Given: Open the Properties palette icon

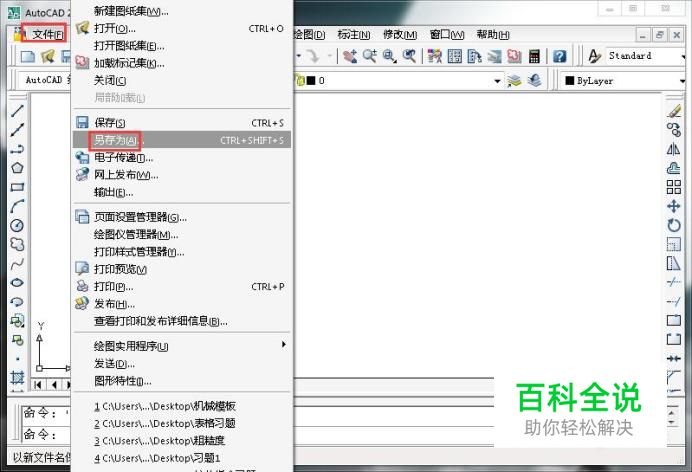Looking at the screenshot, I should [435, 56].
